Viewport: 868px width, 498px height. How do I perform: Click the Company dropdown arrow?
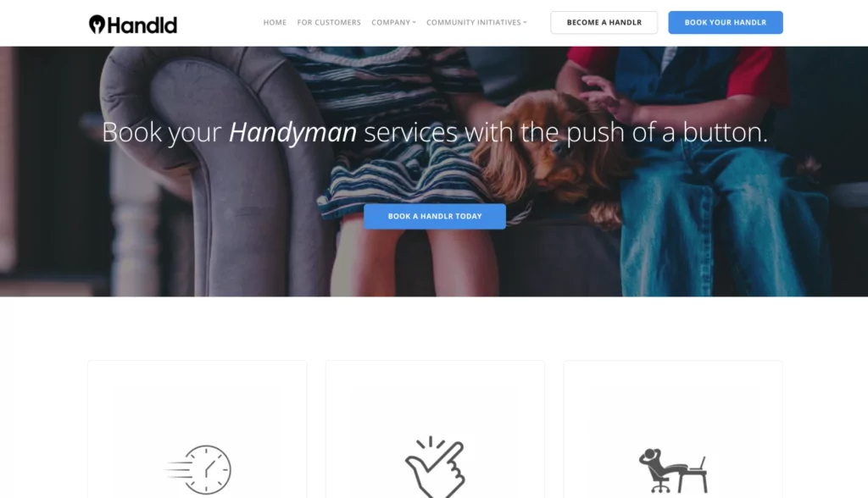coord(414,23)
